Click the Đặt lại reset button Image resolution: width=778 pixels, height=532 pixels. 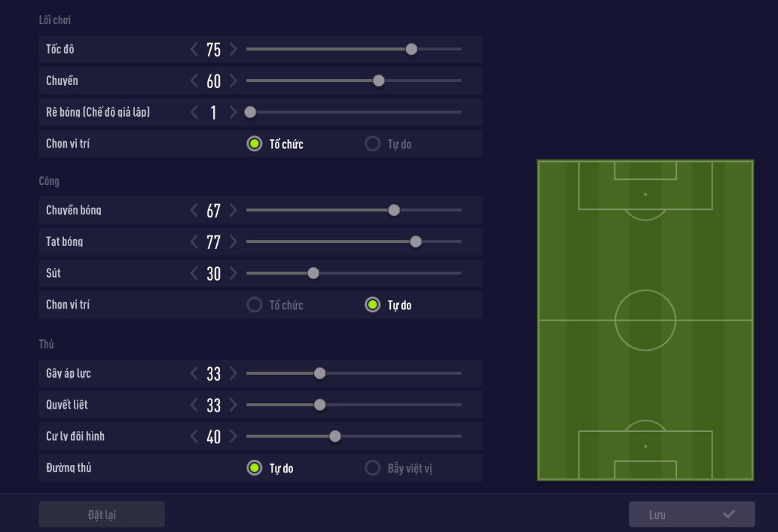pos(102,515)
